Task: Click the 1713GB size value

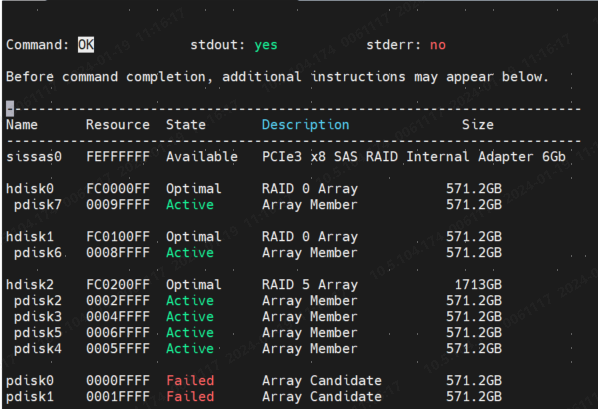Action: pyautogui.click(x=478, y=285)
